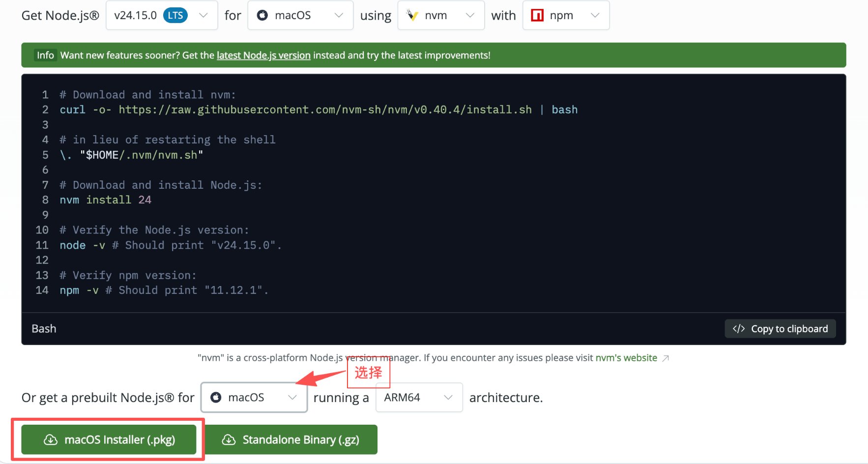Open the macOS platform dropdown at top
This screenshot has width=868, height=464.
(300, 15)
